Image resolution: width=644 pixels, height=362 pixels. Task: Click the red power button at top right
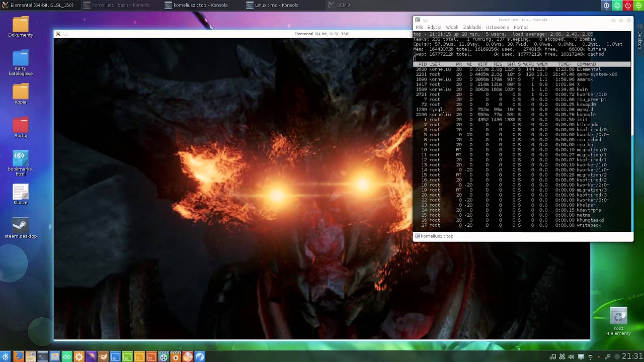tap(628, 5)
